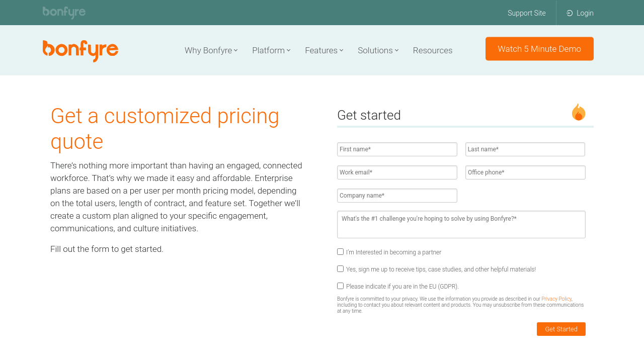Click the #1 challenge text area

tap(461, 224)
